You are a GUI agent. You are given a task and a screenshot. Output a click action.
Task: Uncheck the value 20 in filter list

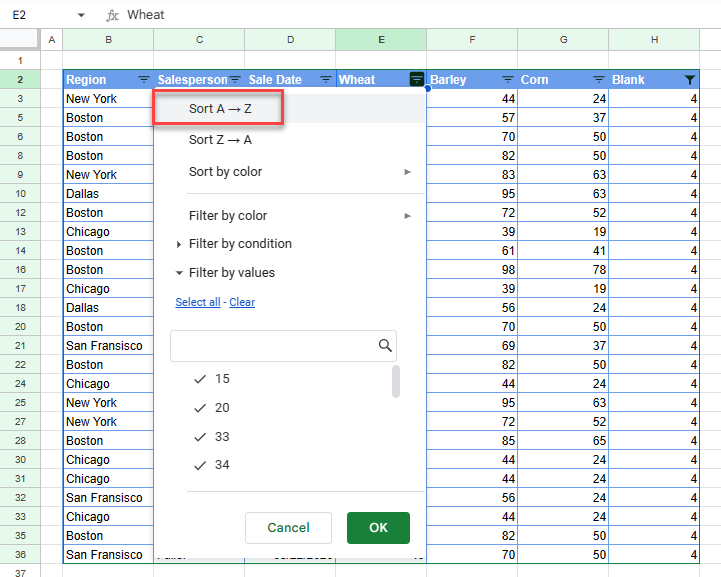pos(200,408)
